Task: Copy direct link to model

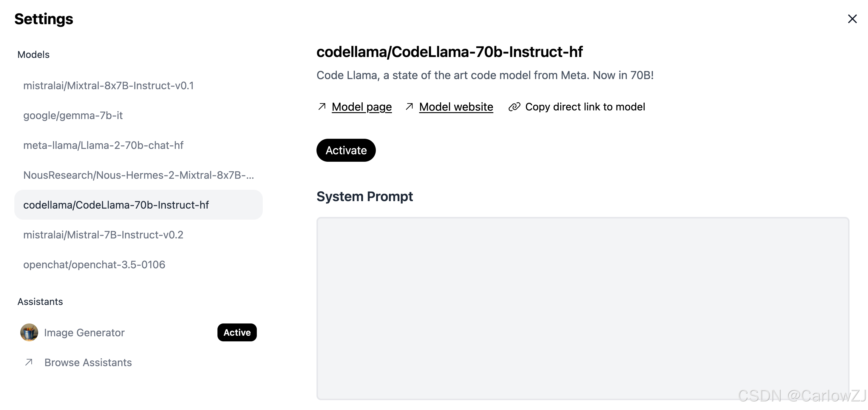Action: coord(585,107)
